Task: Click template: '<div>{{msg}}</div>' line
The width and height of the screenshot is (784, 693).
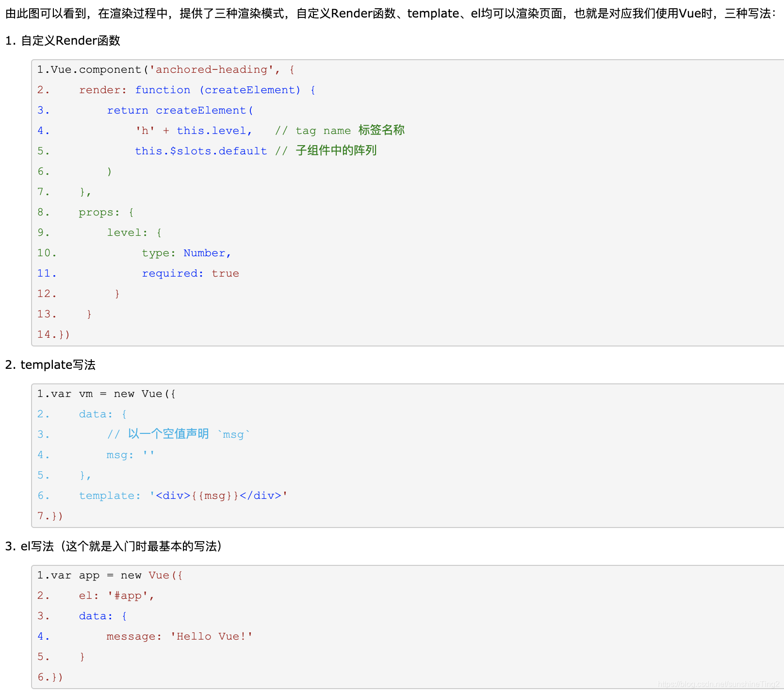Action: click(183, 495)
